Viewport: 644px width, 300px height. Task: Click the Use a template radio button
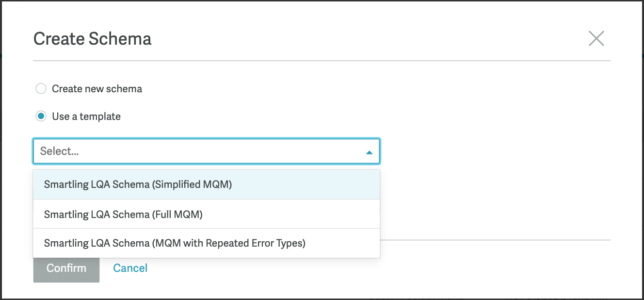[x=41, y=117]
